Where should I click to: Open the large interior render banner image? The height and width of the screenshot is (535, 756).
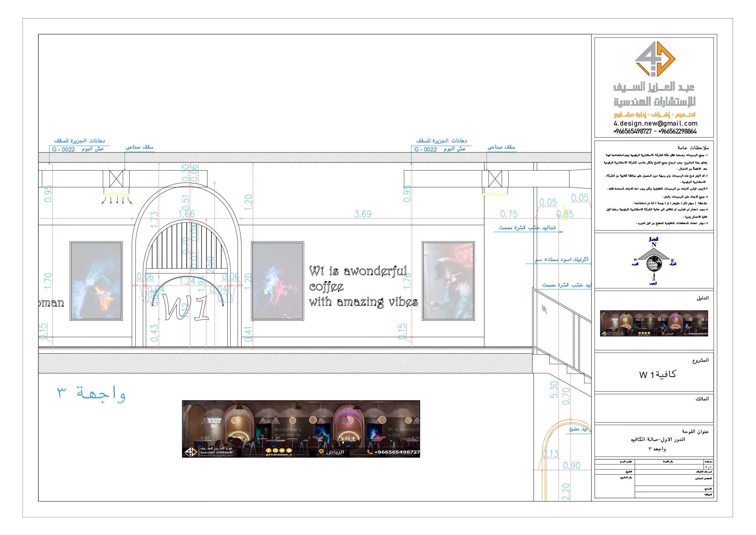click(x=301, y=429)
